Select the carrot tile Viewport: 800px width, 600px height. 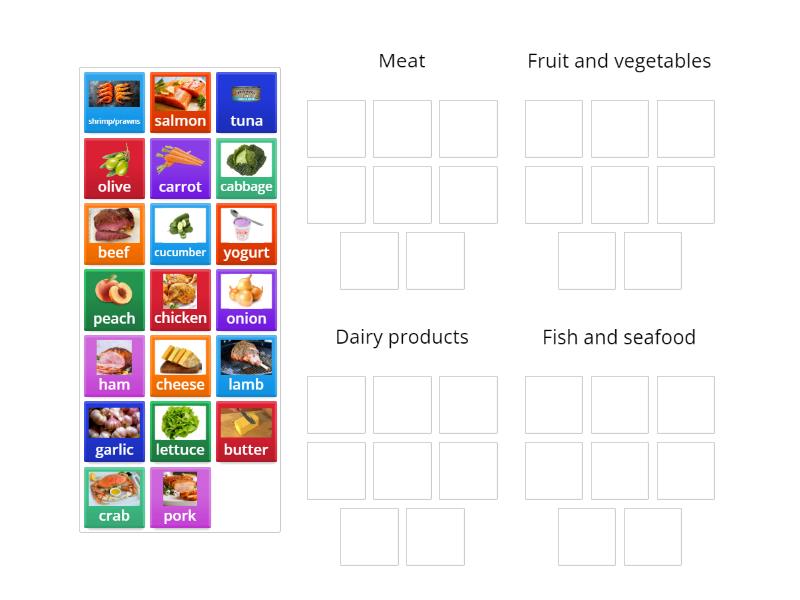(x=180, y=169)
